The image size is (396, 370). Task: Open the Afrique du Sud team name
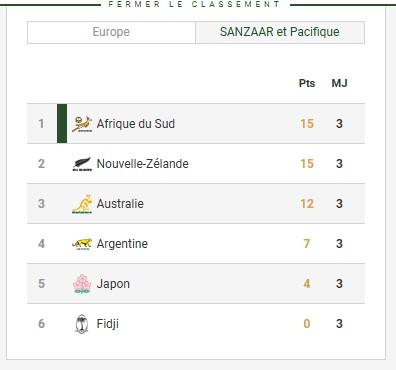click(136, 124)
